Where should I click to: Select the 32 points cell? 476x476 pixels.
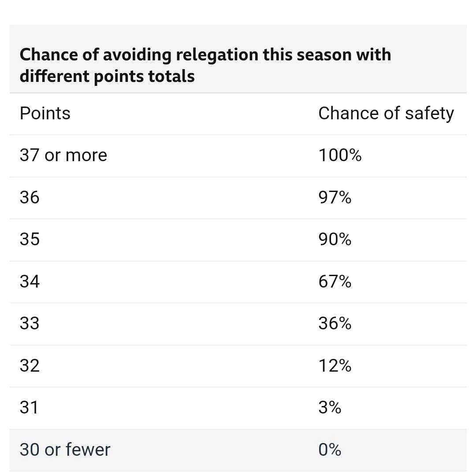pos(30,365)
